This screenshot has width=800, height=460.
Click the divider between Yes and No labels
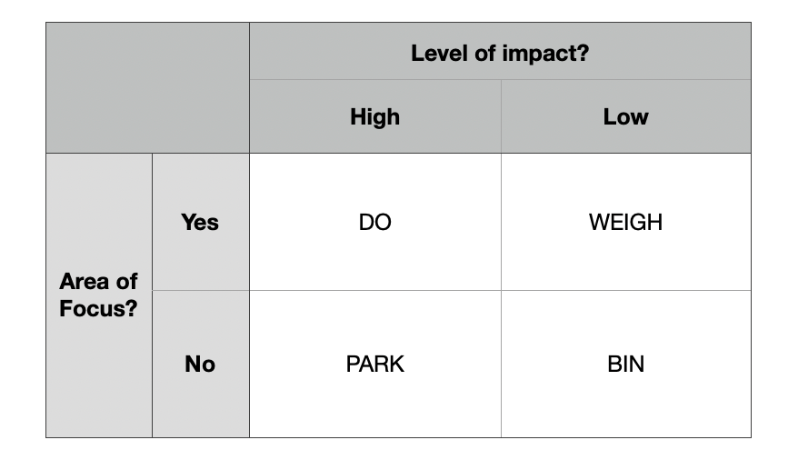200,291
